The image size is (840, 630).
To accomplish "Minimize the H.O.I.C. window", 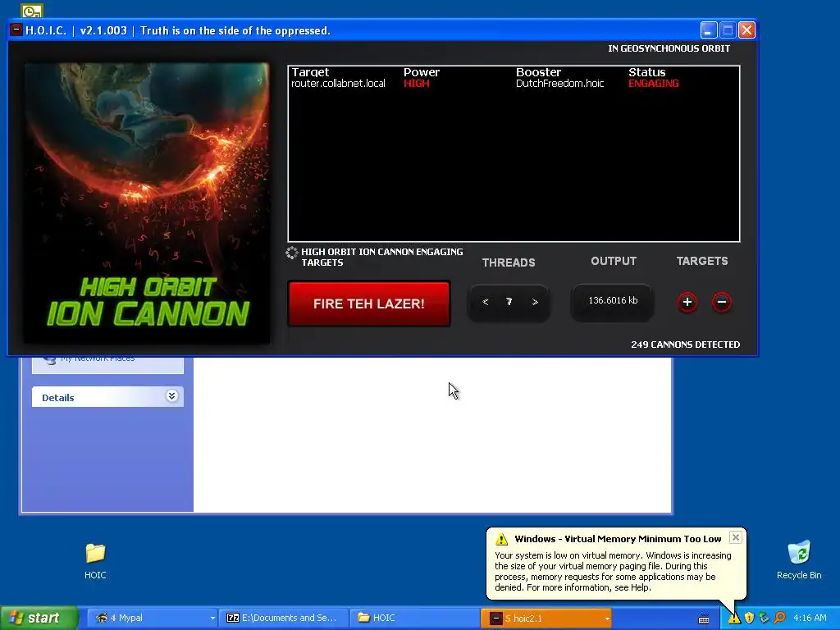I will pyautogui.click(x=708, y=30).
